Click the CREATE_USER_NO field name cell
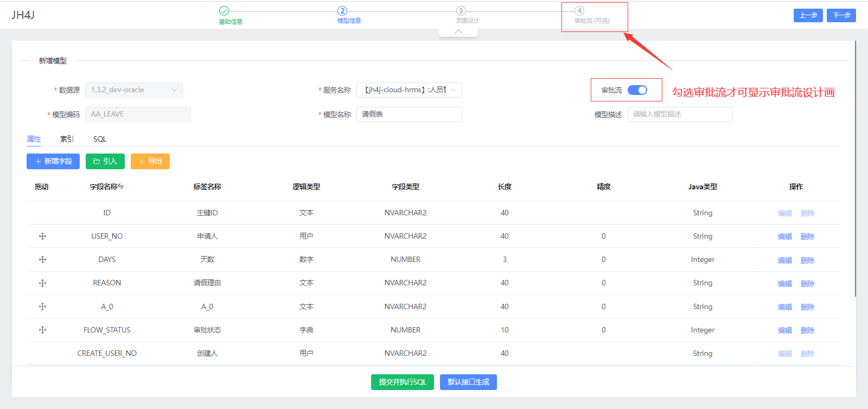868x409 pixels. (x=107, y=353)
